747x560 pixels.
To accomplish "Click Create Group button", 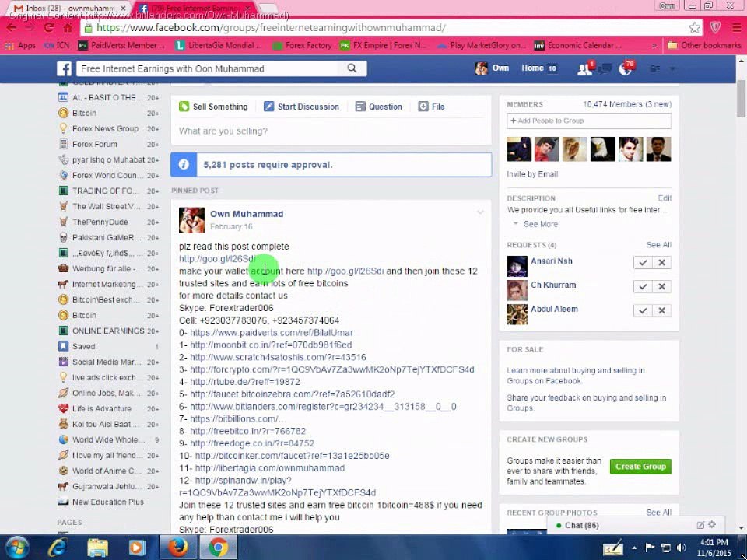I will (x=640, y=467).
